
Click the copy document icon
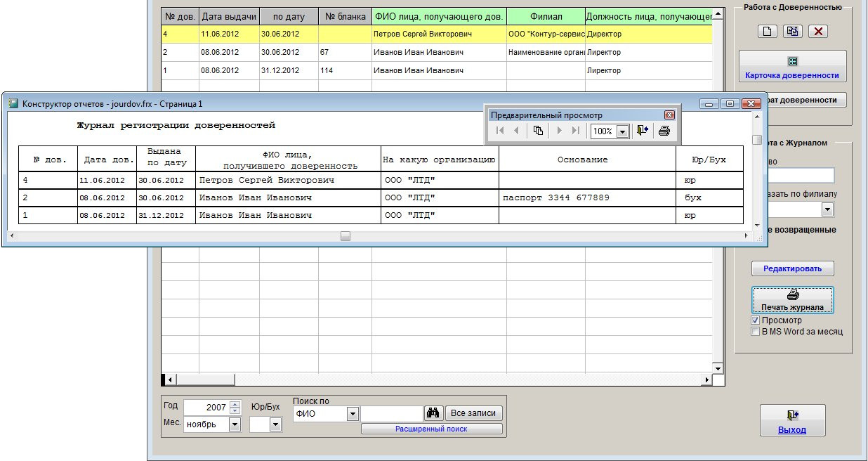[x=793, y=31]
